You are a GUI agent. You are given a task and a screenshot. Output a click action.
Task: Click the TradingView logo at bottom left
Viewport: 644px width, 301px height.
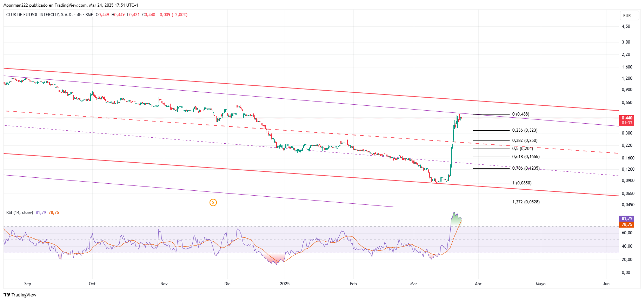(20, 295)
